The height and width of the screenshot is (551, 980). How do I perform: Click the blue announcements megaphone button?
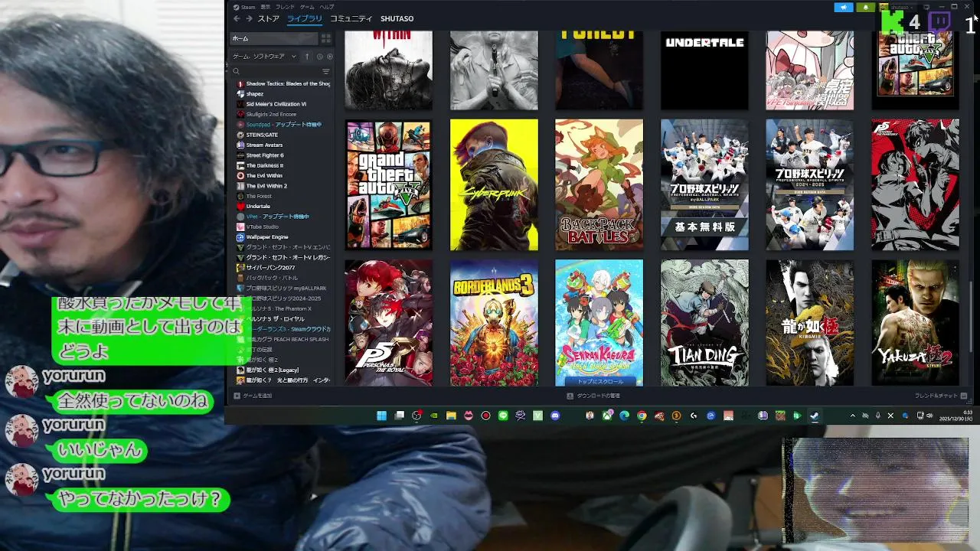click(843, 7)
